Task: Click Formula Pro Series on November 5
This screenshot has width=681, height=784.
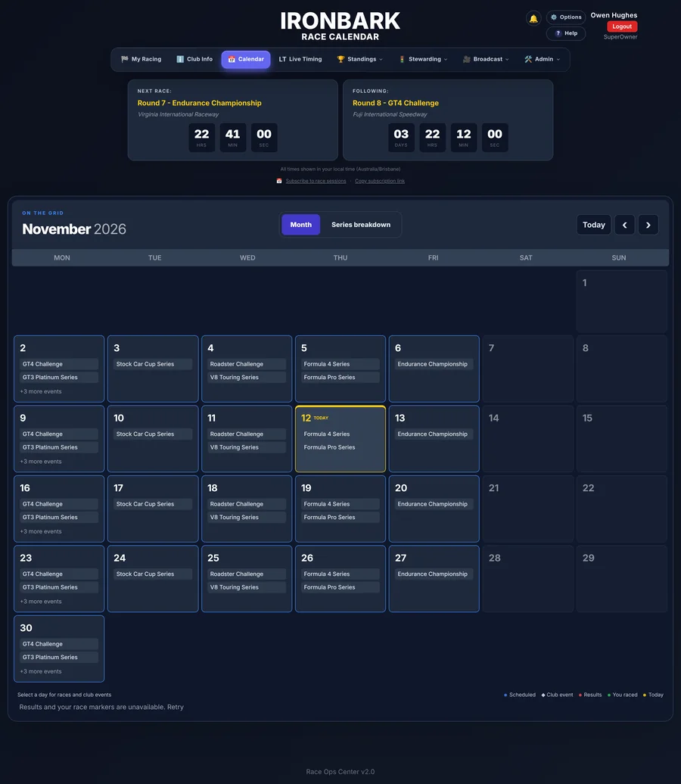Action: point(340,378)
